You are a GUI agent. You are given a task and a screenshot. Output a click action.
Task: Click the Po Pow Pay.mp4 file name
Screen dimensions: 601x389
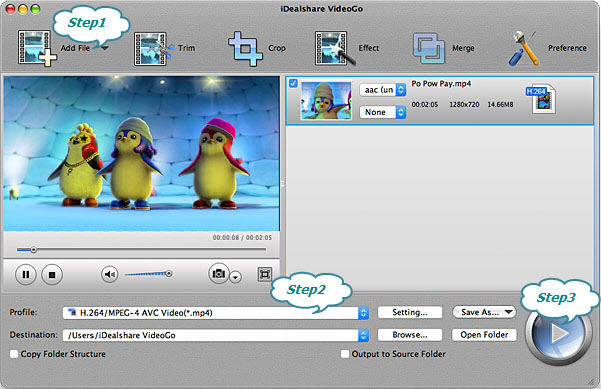pos(441,84)
